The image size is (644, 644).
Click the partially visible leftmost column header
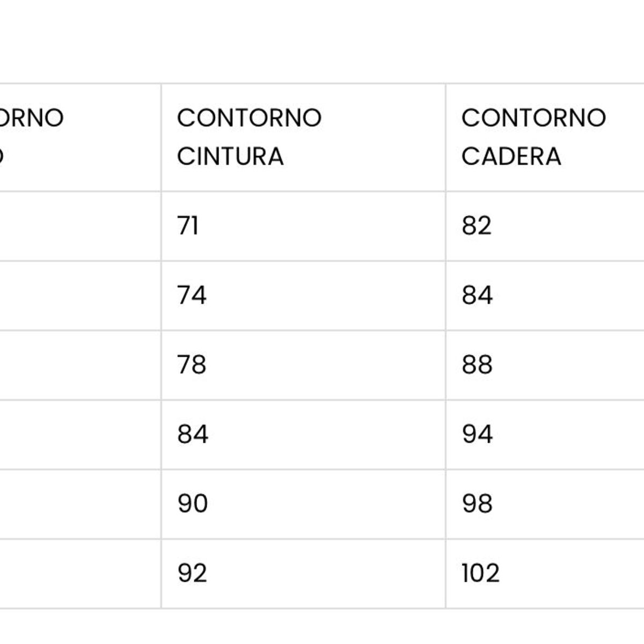click(x=32, y=137)
